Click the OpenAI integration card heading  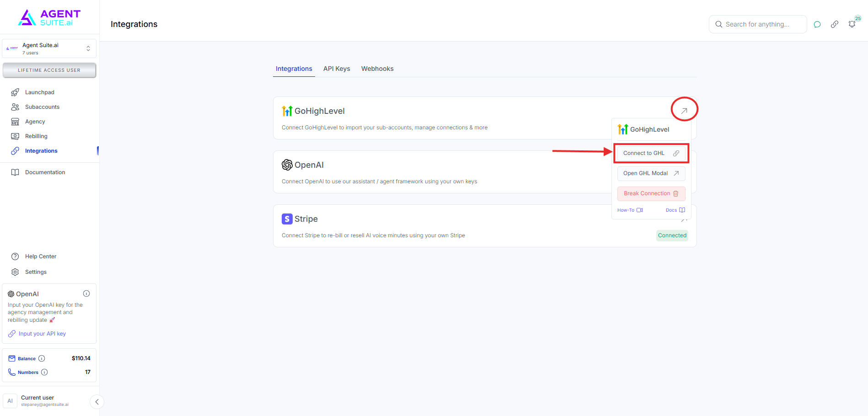pyautogui.click(x=309, y=165)
